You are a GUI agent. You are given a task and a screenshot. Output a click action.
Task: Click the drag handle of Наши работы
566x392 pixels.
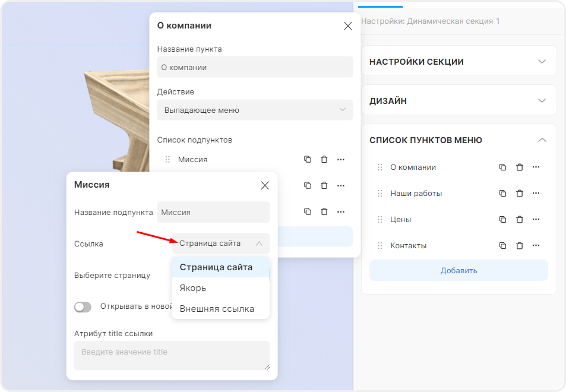pyautogui.click(x=380, y=194)
